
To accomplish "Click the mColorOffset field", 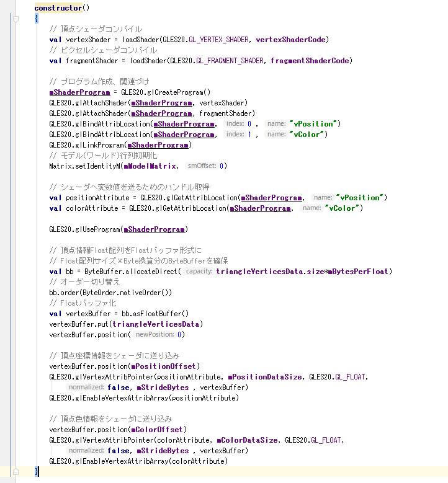I will pyautogui.click(x=157, y=430).
